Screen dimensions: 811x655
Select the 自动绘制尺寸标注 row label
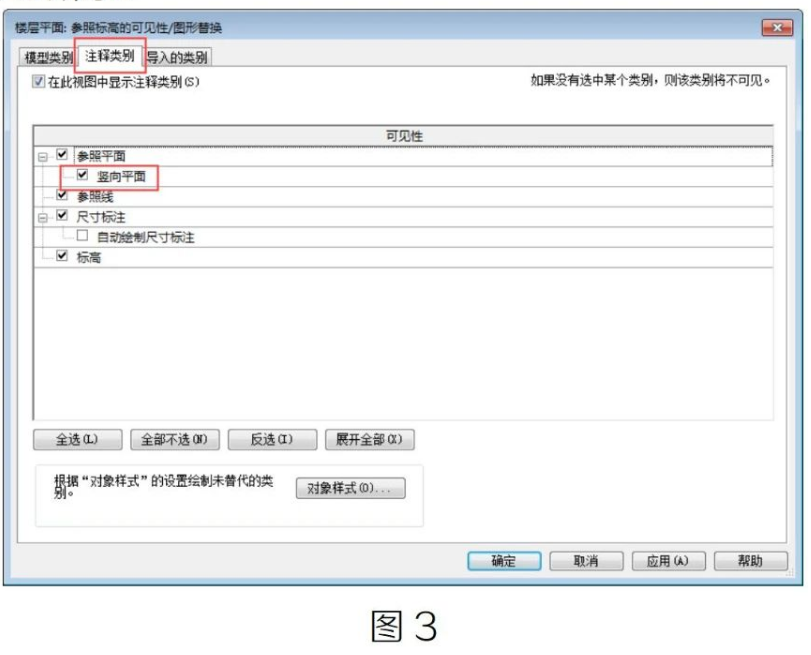click(146, 237)
